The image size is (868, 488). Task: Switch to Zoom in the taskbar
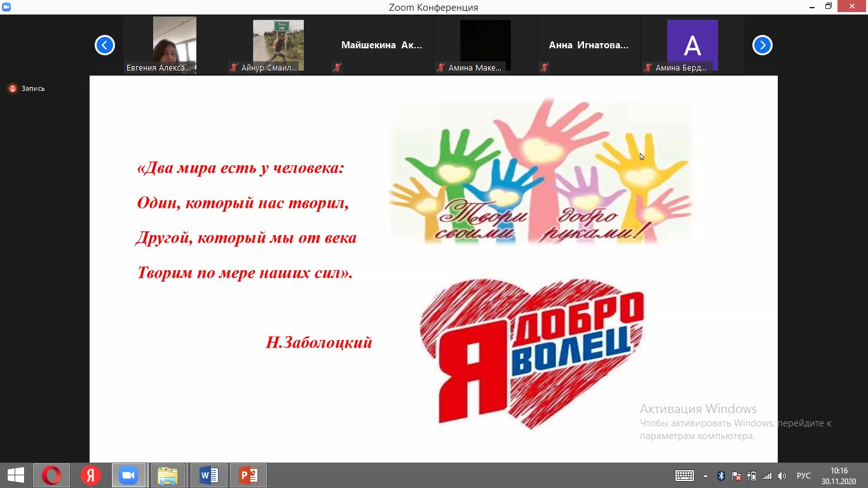coord(129,475)
